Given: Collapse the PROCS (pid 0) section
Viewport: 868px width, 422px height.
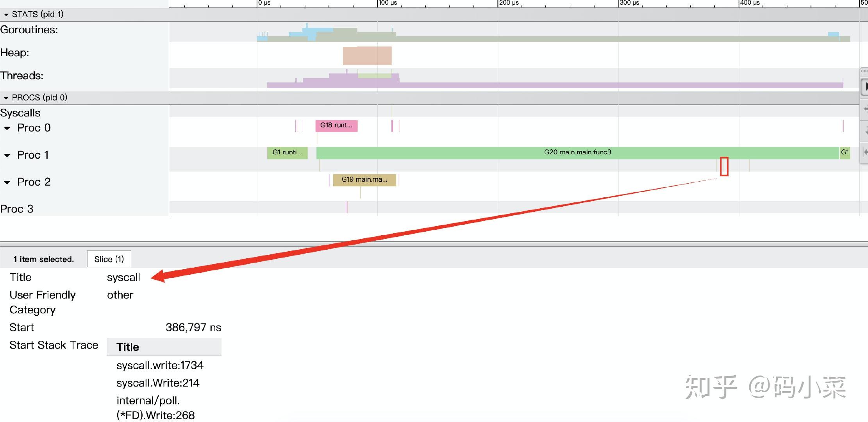Looking at the screenshot, I should tap(6, 98).
